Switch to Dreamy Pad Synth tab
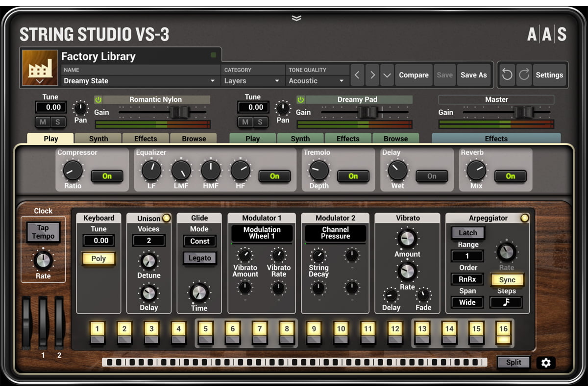This screenshot has height=392, width=588. [300, 139]
